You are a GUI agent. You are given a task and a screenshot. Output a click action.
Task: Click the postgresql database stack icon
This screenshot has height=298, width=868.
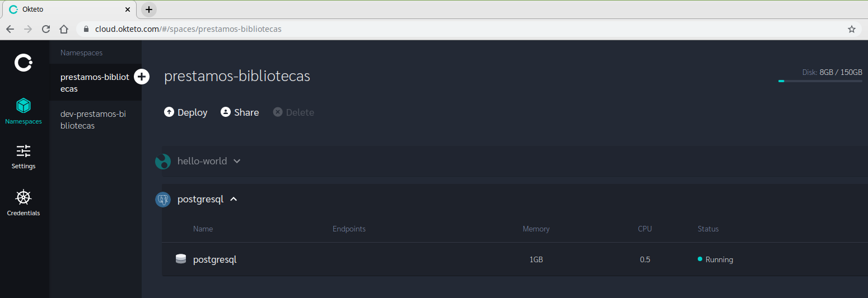pyautogui.click(x=180, y=259)
